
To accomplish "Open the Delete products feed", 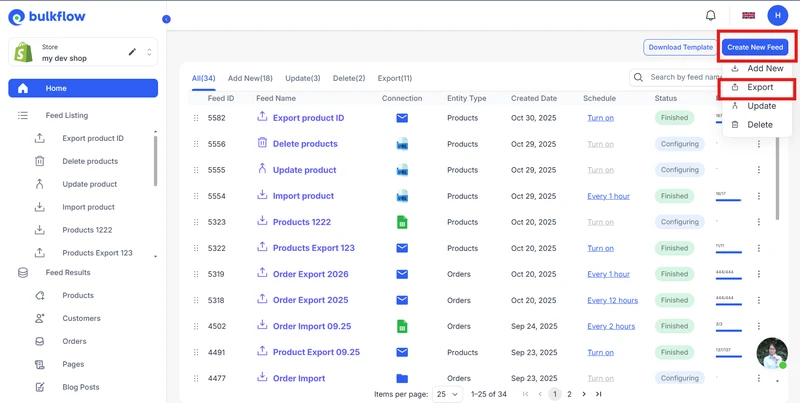I will point(305,144).
